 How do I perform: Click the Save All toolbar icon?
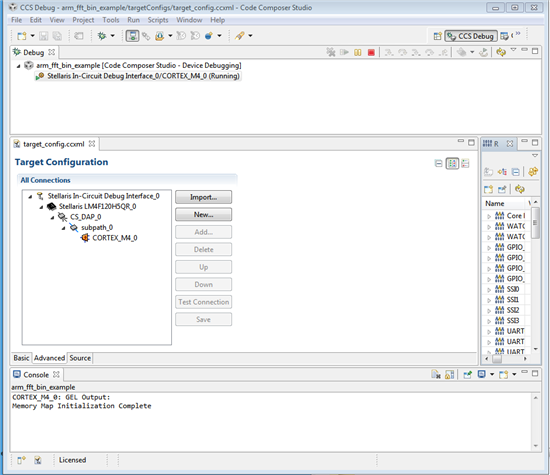pos(57,36)
